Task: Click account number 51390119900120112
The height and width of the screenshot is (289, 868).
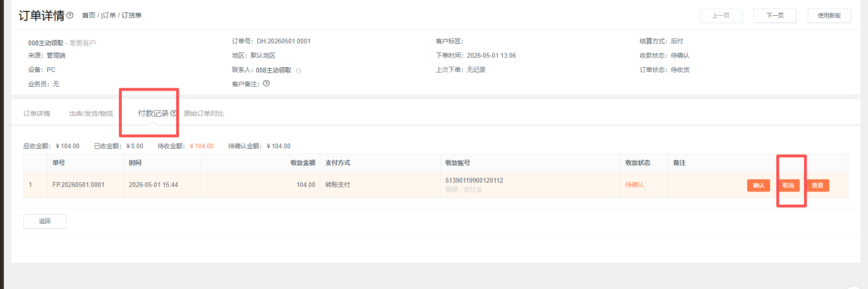Action: pos(474,181)
